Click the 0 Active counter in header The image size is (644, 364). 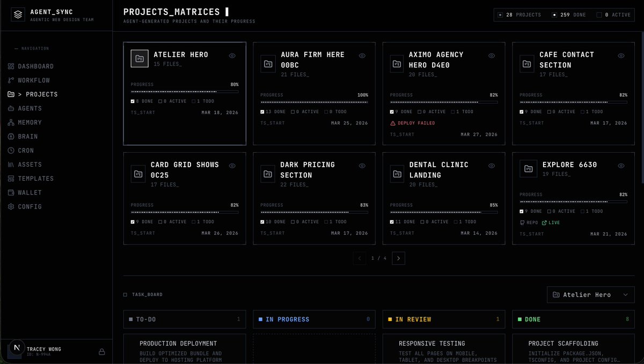click(614, 15)
